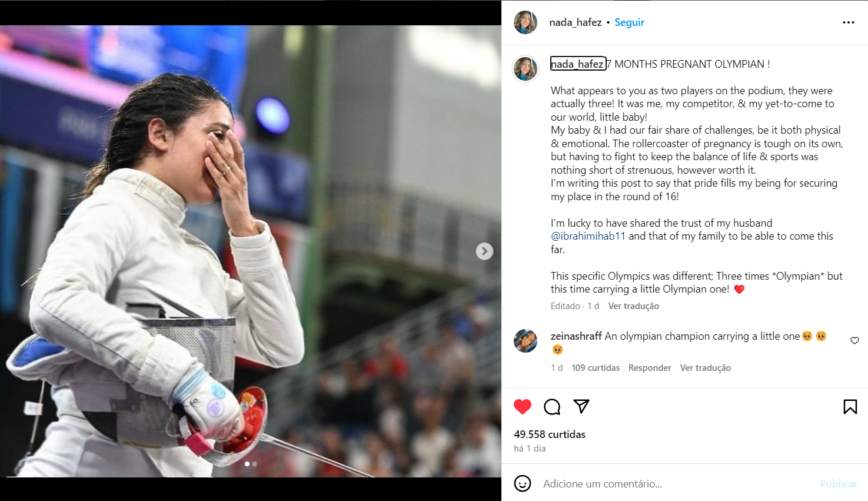
Task: Click Ver tradução on zeinashraff's comment
Action: pyautogui.click(x=706, y=368)
